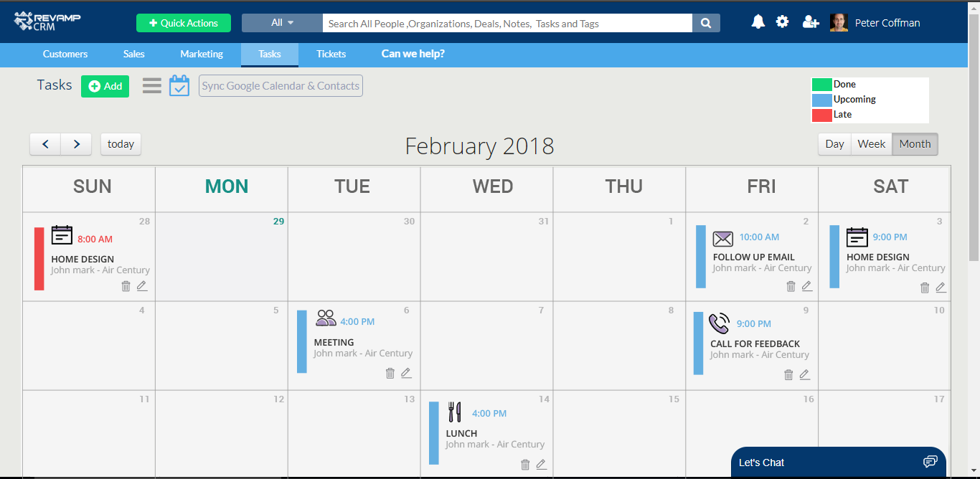Click the blue Upcoming legend swatch
This screenshot has height=479, width=980.
coord(822,100)
